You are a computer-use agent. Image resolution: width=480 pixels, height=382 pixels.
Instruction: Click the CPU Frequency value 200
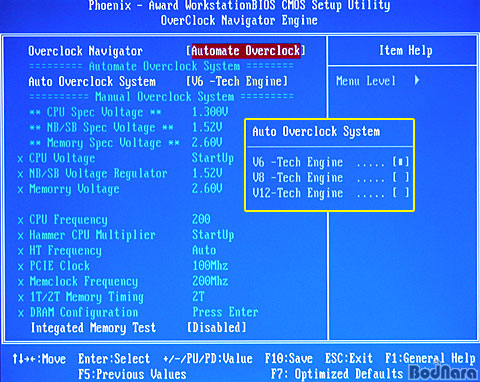coord(201,219)
